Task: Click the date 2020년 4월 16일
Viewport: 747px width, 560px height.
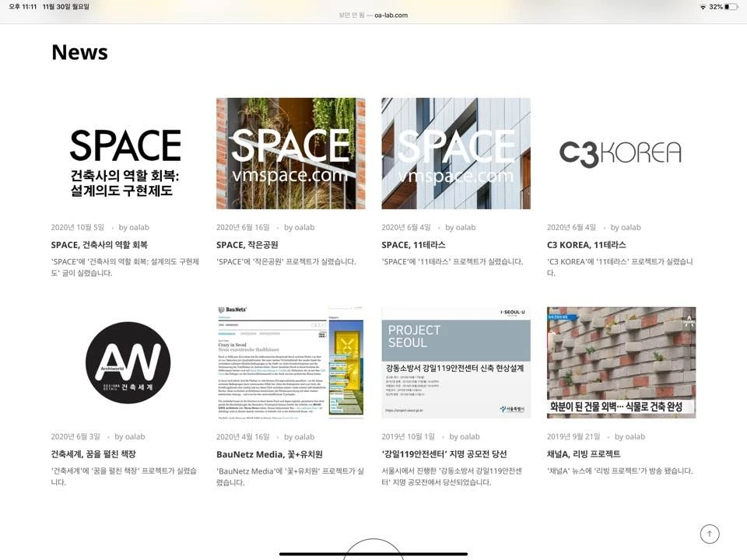Action: coord(243,436)
